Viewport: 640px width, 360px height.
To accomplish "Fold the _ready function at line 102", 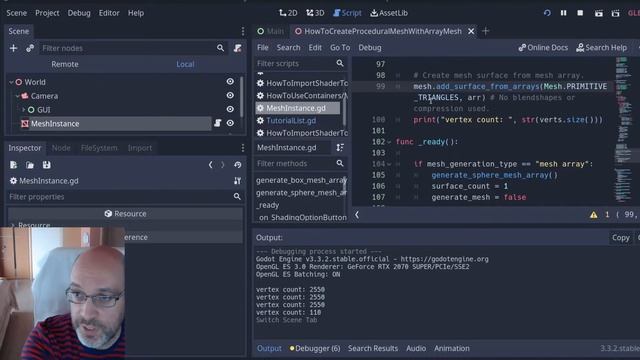I will coord(389,142).
